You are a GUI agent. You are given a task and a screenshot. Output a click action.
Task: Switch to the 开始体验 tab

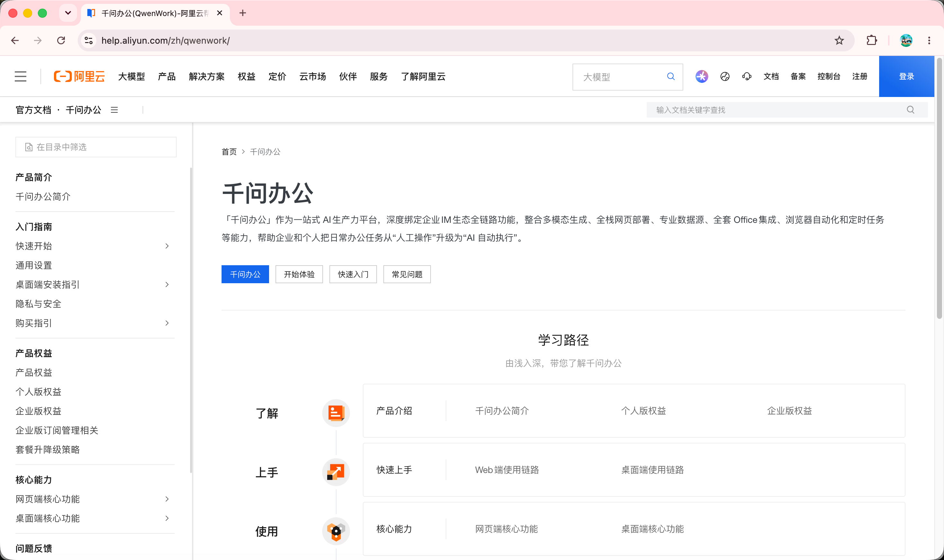coord(299,274)
